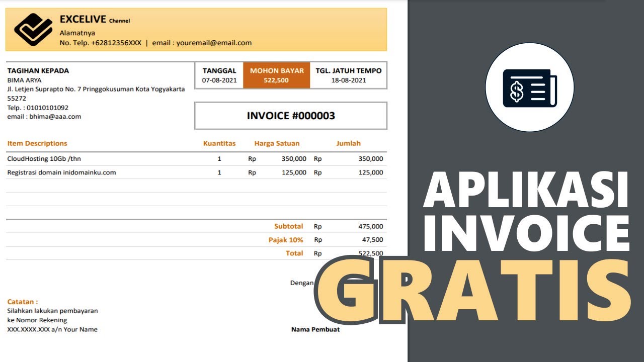Select 350,000 under Harga Satuan column
Image resolution: width=644 pixels, height=362 pixels.
294,159
